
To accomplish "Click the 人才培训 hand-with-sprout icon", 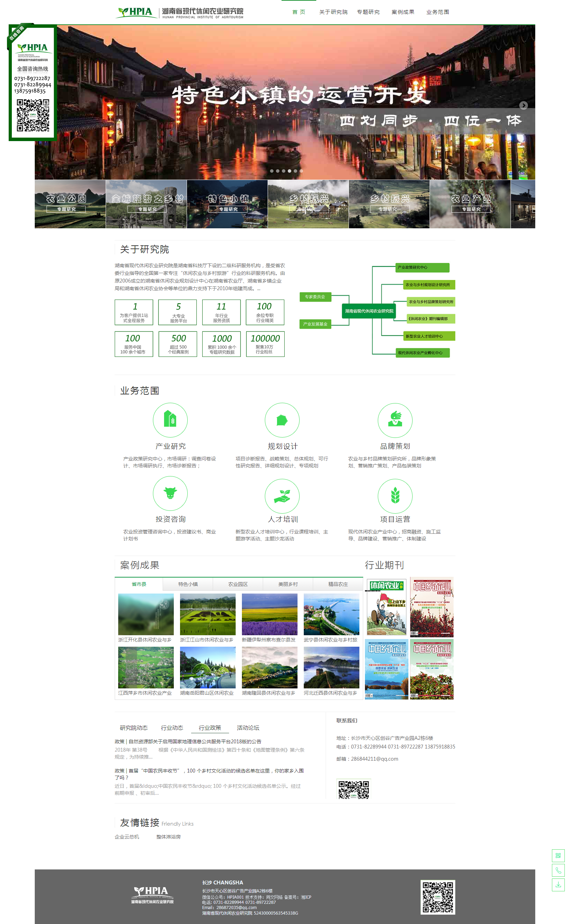I will 282,496.
